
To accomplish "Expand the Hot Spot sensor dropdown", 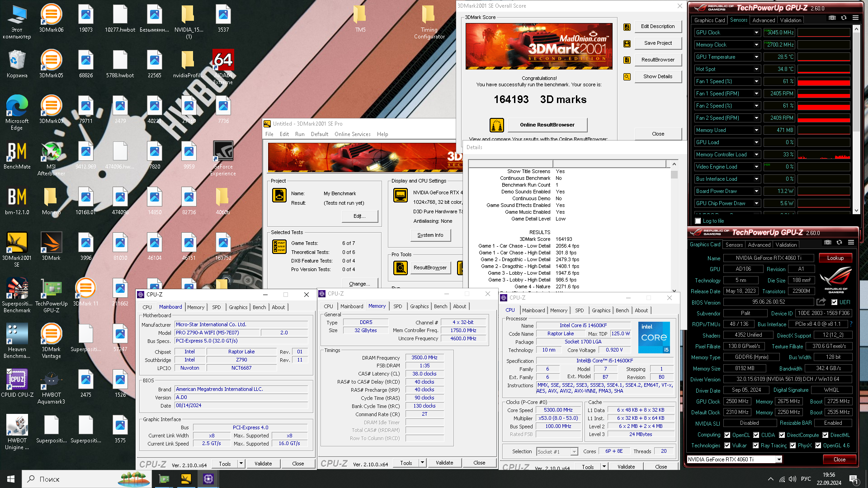I will coord(756,69).
